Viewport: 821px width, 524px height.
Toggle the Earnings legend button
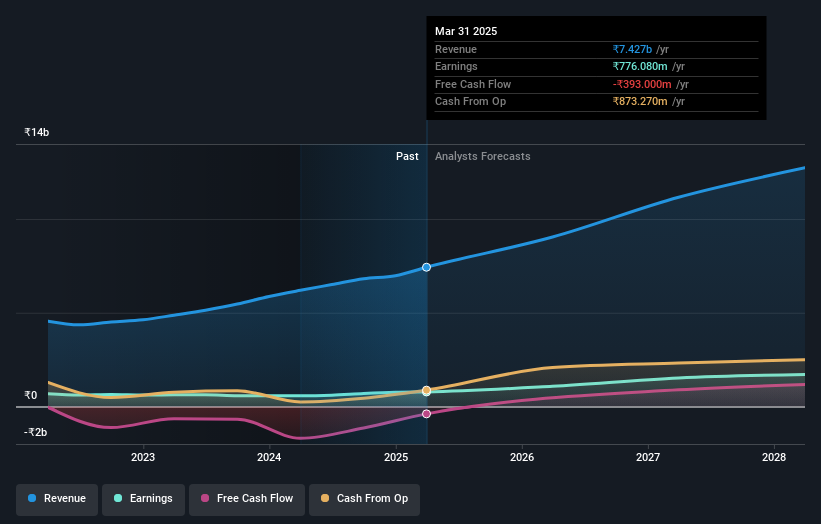point(143,498)
